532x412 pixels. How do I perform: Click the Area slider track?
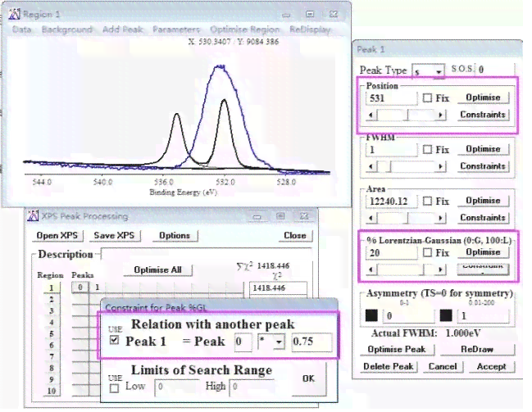pos(406,218)
